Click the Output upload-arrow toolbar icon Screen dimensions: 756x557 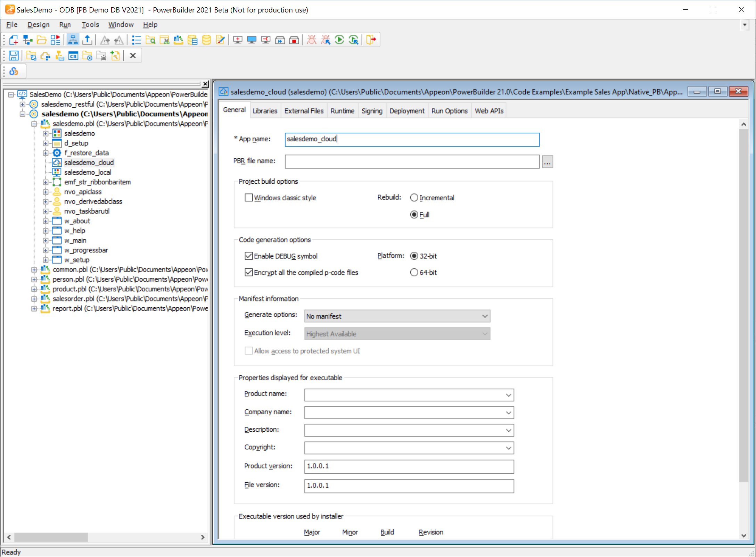pos(87,40)
